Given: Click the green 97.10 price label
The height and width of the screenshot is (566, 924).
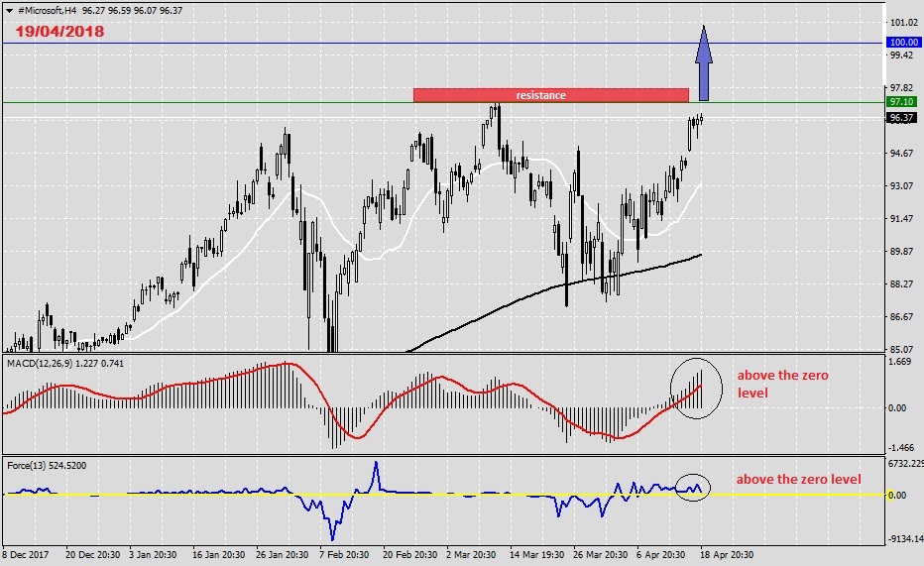Looking at the screenshot, I should (901, 101).
